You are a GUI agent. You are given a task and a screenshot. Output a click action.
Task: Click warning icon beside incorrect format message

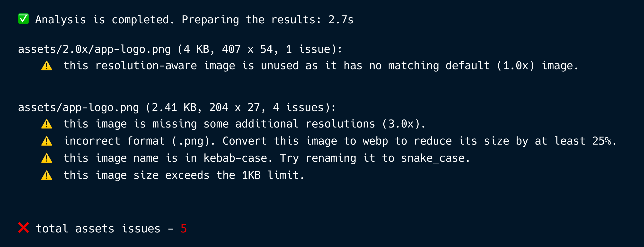pyautogui.click(x=47, y=141)
